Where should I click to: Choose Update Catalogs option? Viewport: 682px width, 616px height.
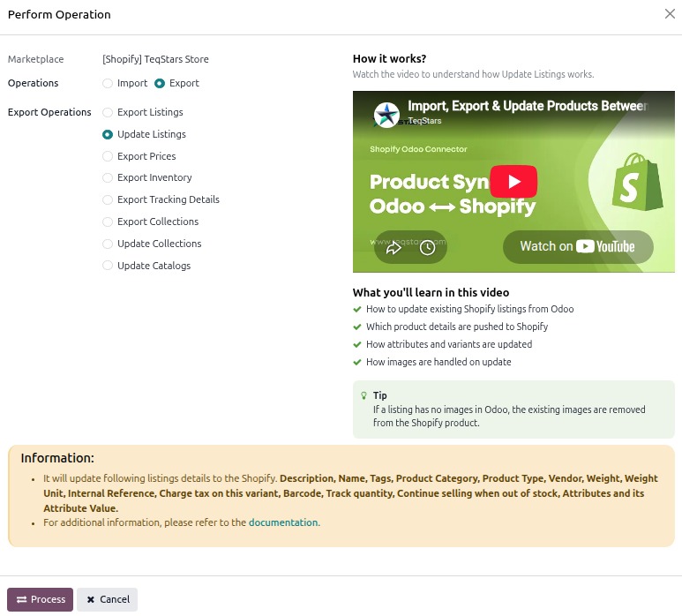[x=108, y=266]
